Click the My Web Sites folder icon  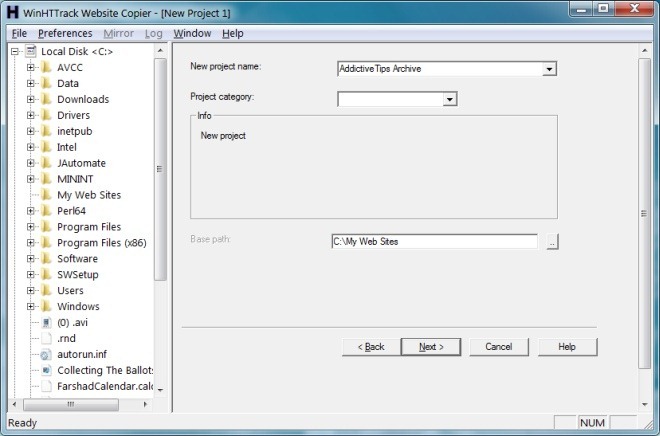[46, 195]
